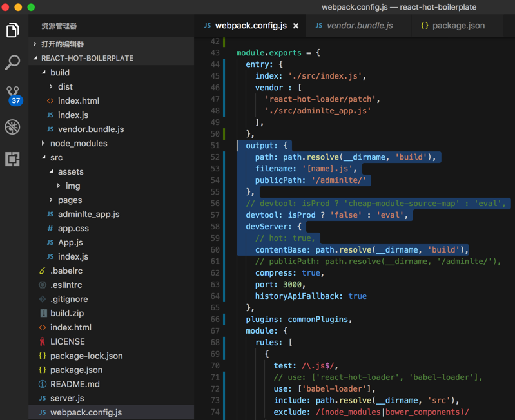Expand the node_modules folder
515x420 pixels.
coord(78,143)
